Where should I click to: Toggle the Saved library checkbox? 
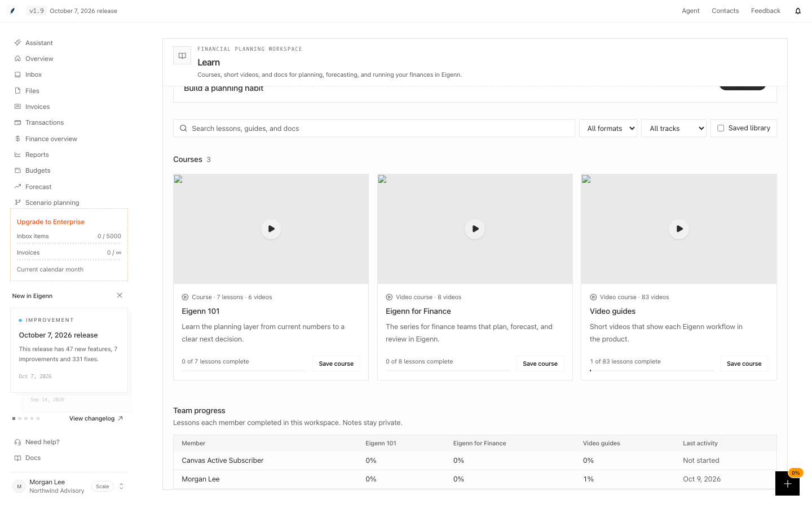pyautogui.click(x=721, y=128)
